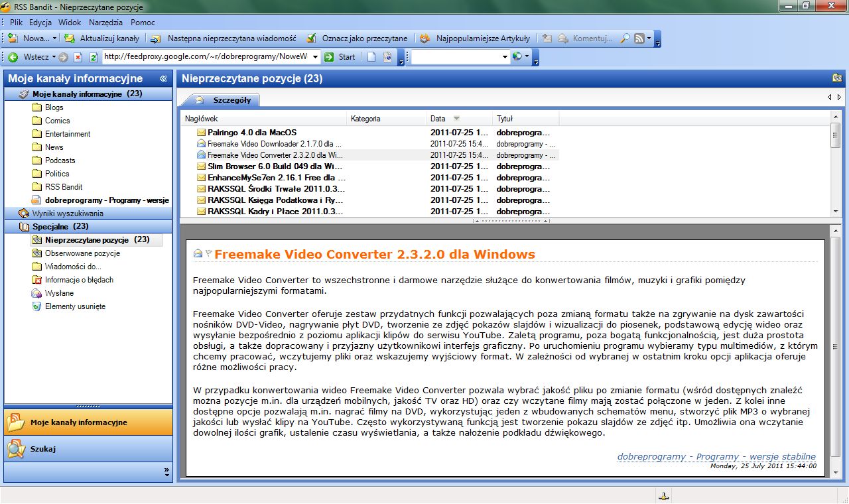Click Oznacz jako przeczytane
This screenshot has width=849, height=504.
[x=356, y=38]
